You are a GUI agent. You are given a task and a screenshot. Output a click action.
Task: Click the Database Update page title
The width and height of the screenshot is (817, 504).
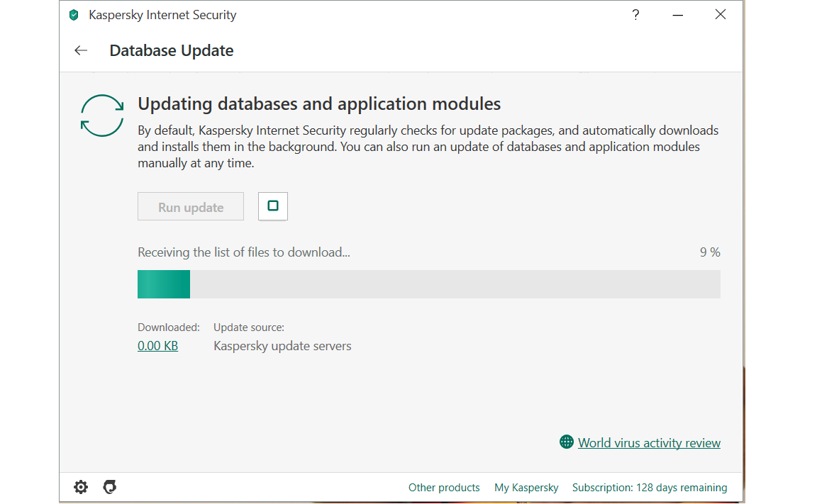coord(172,51)
